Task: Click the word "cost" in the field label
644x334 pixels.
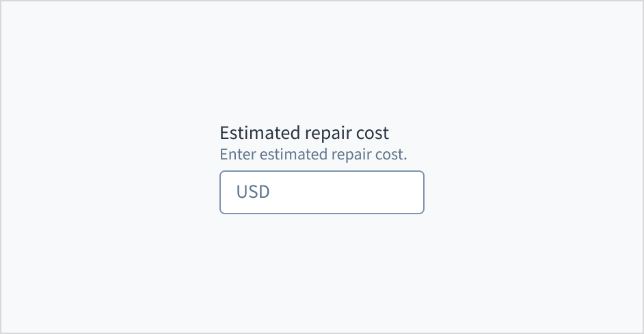Action: tap(373, 133)
